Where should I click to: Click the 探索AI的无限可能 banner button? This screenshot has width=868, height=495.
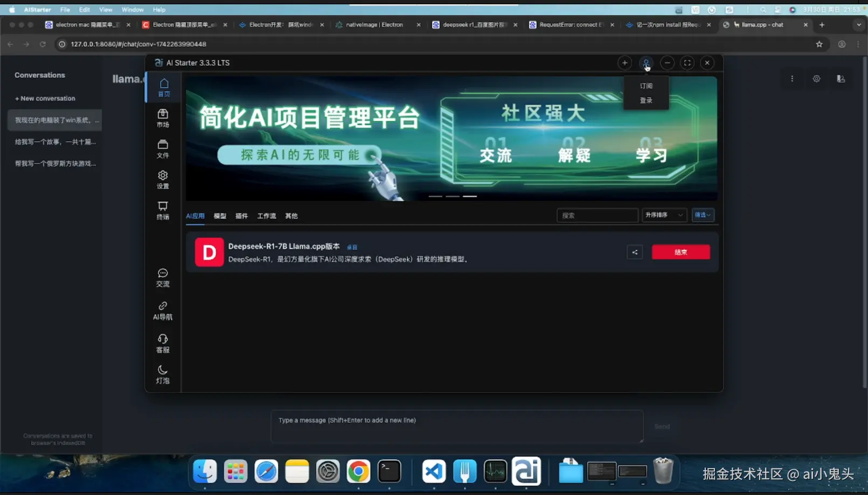[300, 155]
